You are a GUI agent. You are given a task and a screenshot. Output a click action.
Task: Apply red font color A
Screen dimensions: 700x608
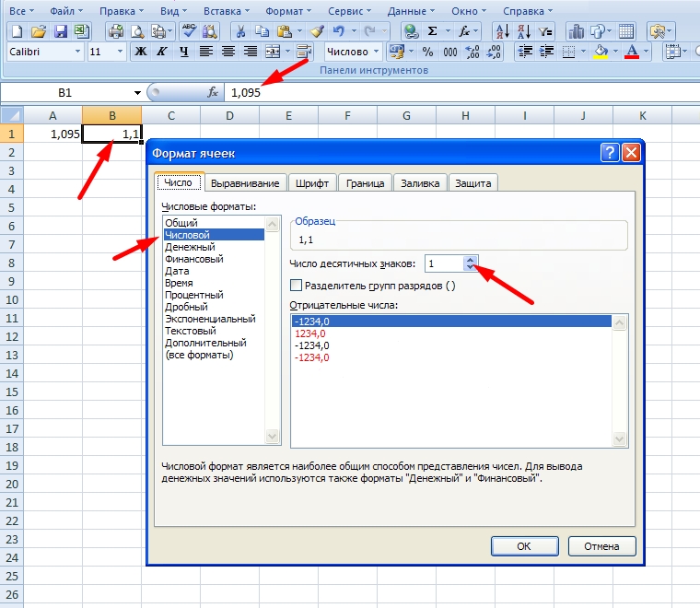coord(632,52)
